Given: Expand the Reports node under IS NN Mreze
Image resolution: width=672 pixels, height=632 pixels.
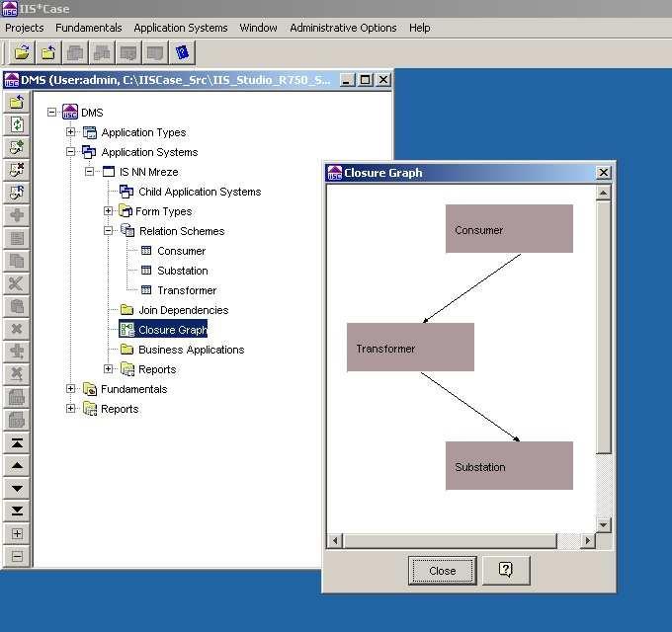Looking at the screenshot, I should tap(109, 368).
